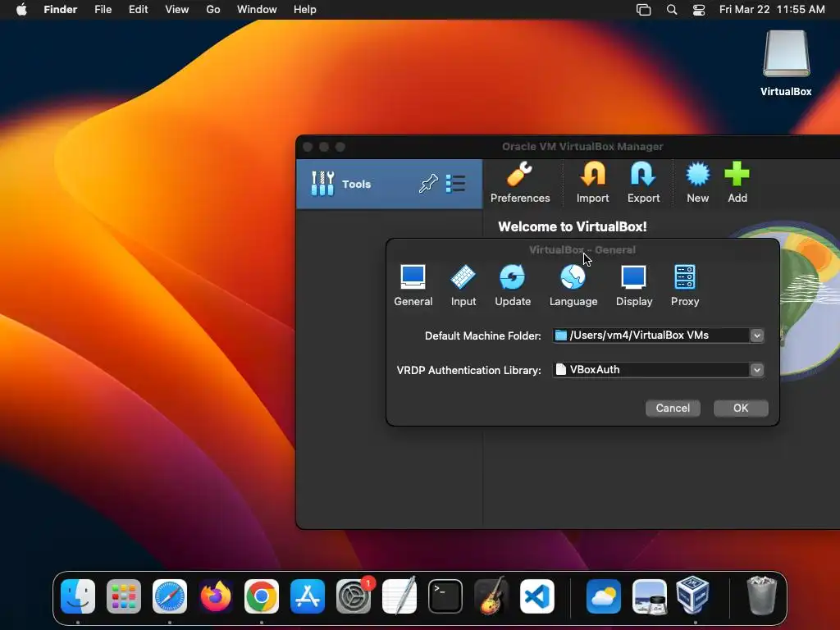Launch GarageBand from the Dock

coord(491,596)
